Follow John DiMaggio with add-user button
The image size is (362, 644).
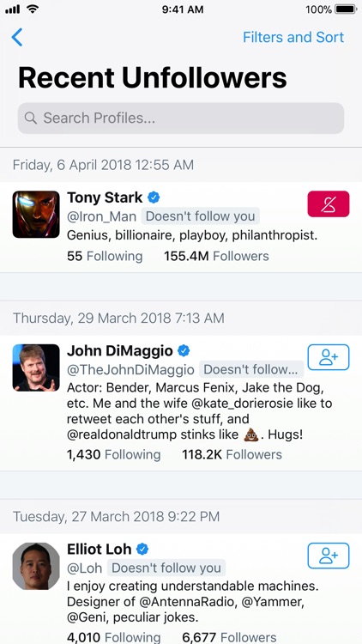(329, 357)
